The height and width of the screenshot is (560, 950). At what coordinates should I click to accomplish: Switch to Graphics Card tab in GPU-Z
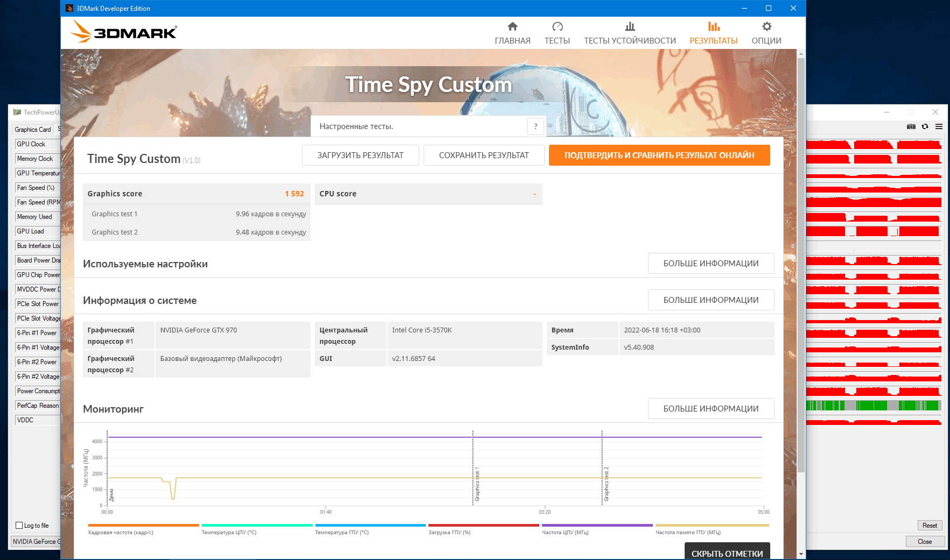click(33, 130)
